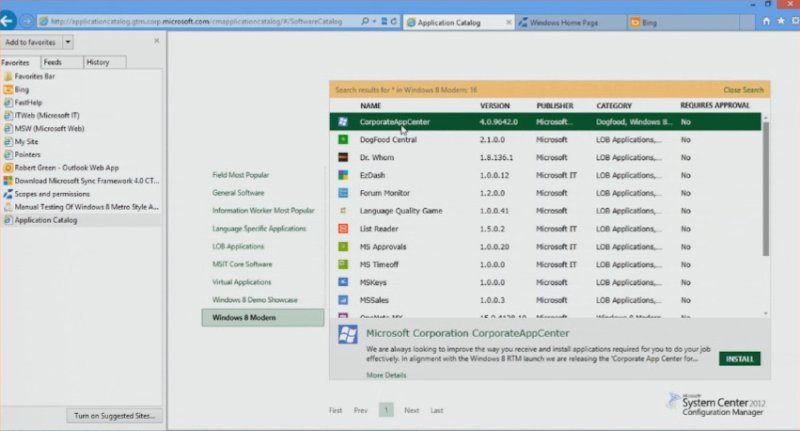Click the MSKeys app icon
This screenshot has height=431, width=800.
343,282
